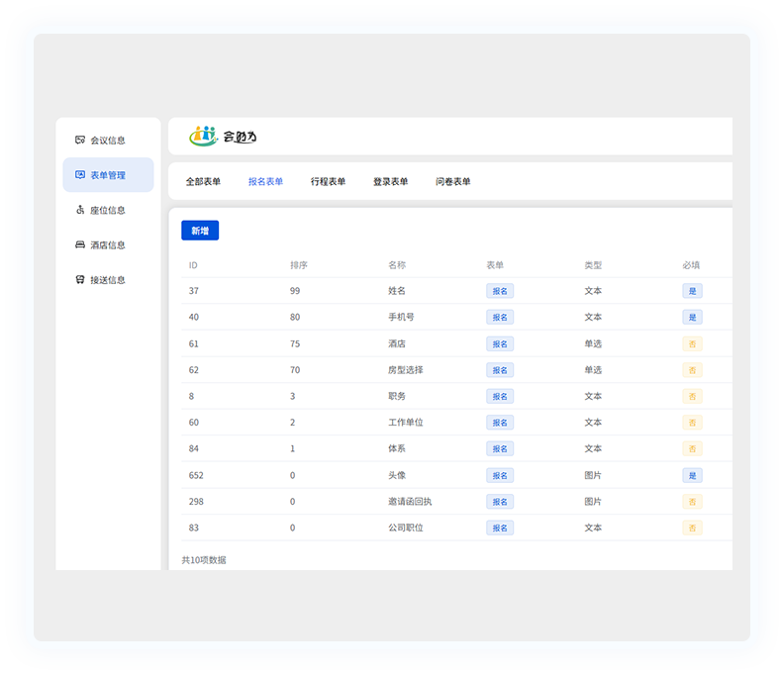Image resolution: width=784 pixels, height=675 pixels.
Task: Open 表单管理 in the sidebar
Action: click(x=108, y=175)
